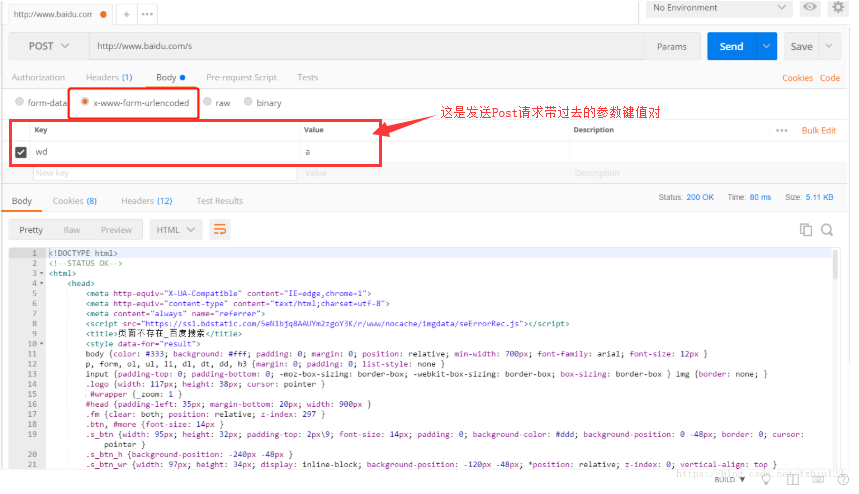The image size is (859, 494).
Task: Click the lightbulb icon in status bar
Action: 766,480
